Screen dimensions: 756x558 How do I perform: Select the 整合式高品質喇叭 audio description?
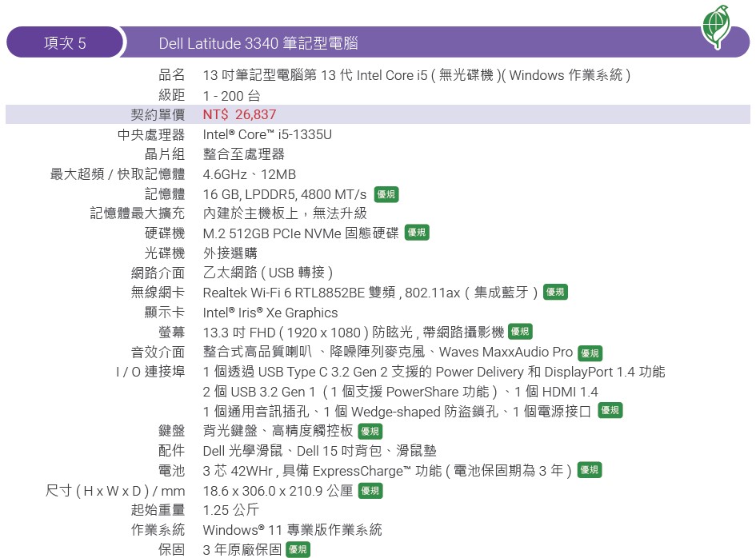point(388,352)
